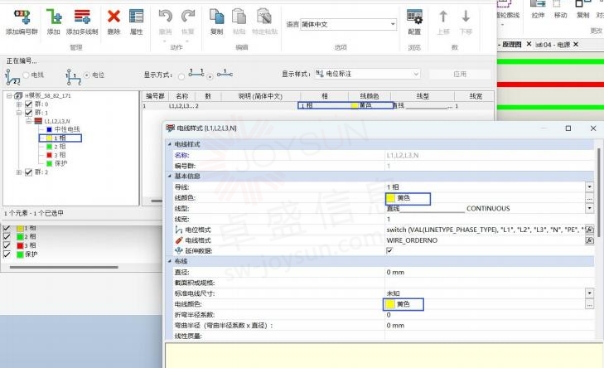Select 3 相 in the tree

click(59, 155)
